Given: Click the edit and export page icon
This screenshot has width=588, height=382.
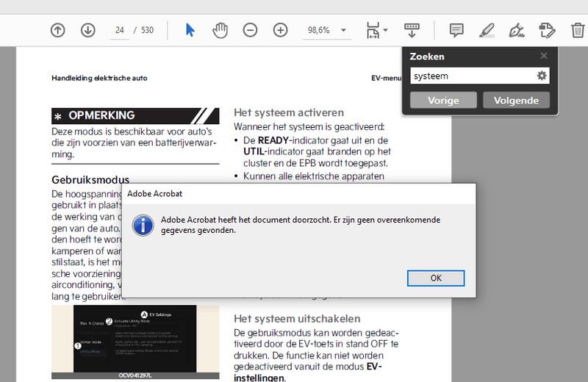Looking at the screenshot, I should [547, 30].
